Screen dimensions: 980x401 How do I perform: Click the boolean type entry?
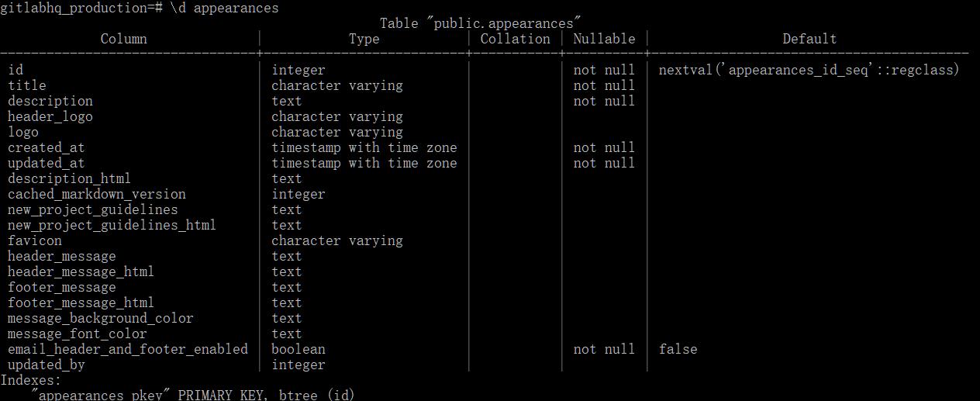click(298, 349)
